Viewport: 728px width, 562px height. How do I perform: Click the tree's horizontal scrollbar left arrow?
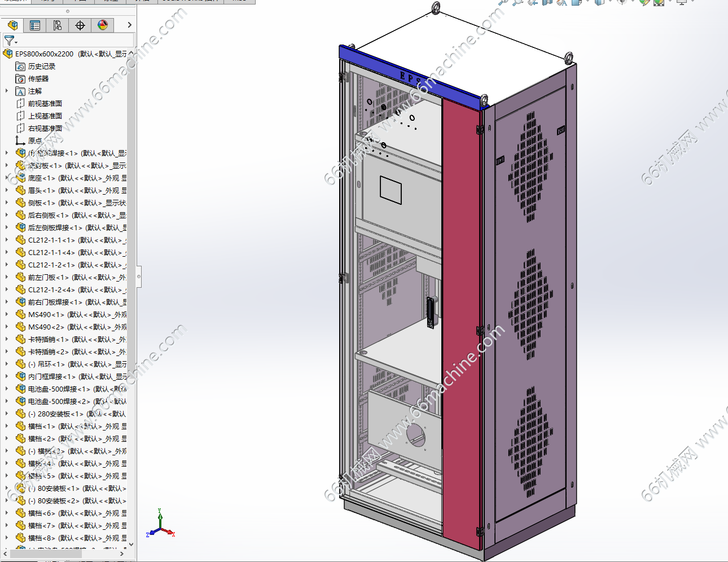(x=6, y=554)
